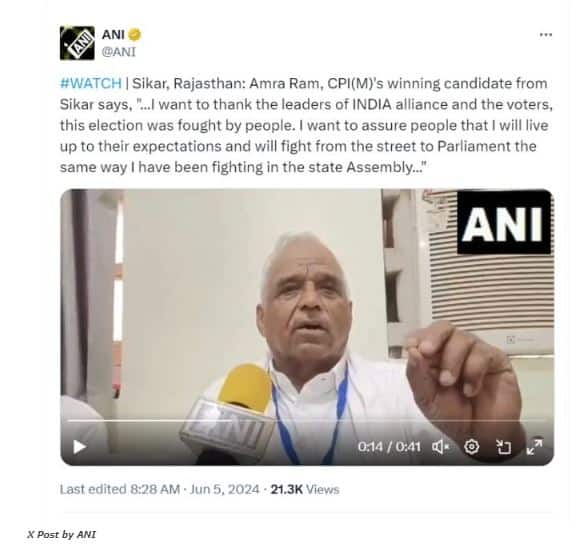Open video settings gear icon

tap(471, 447)
